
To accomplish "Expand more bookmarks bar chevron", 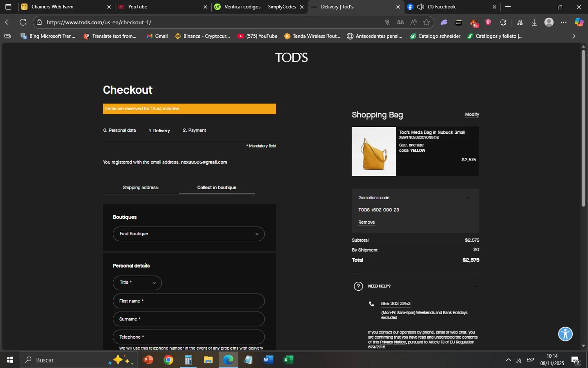I will click(x=573, y=36).
